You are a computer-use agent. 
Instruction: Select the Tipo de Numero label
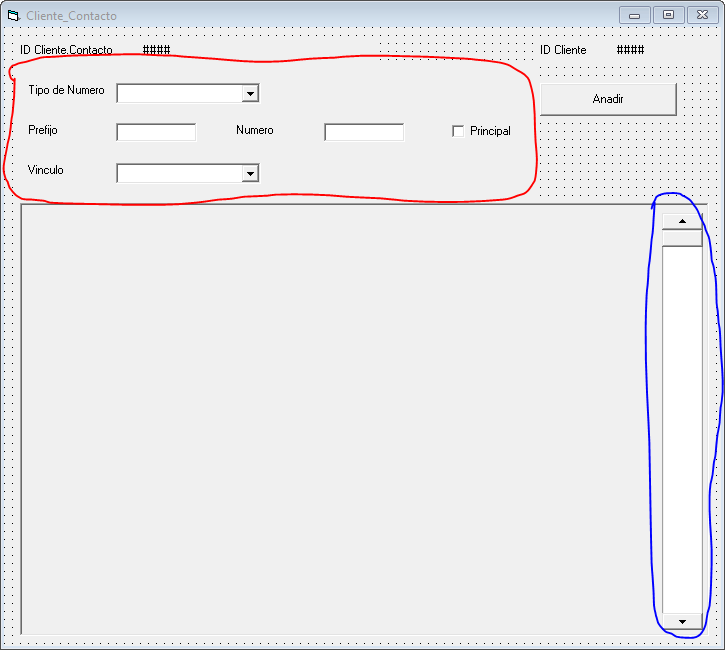[x=66, y=90]
